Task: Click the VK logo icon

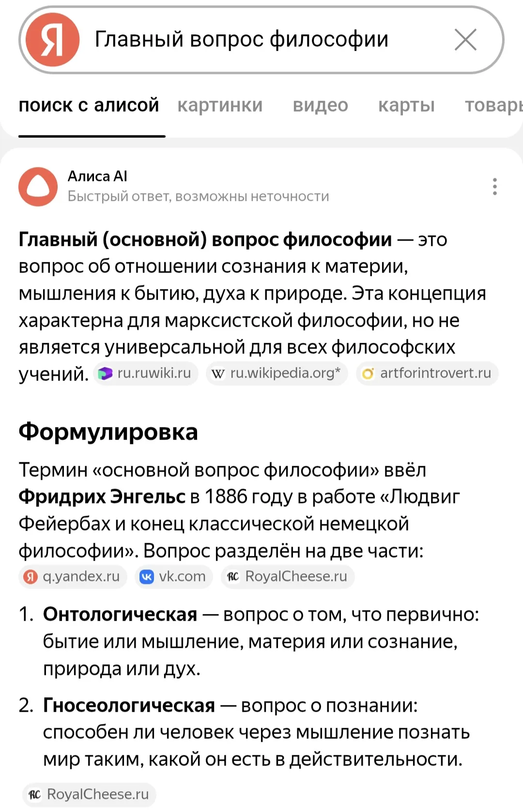Action: coord(146,577)
